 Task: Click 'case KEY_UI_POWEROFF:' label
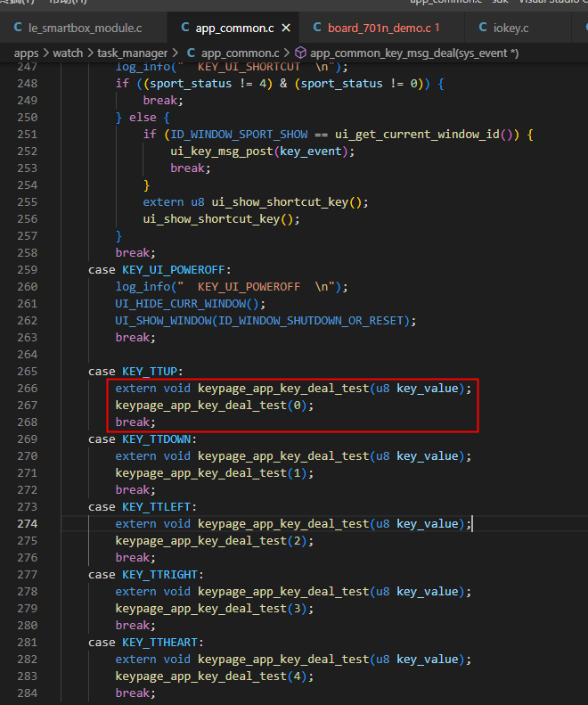(x=159, y=270)
